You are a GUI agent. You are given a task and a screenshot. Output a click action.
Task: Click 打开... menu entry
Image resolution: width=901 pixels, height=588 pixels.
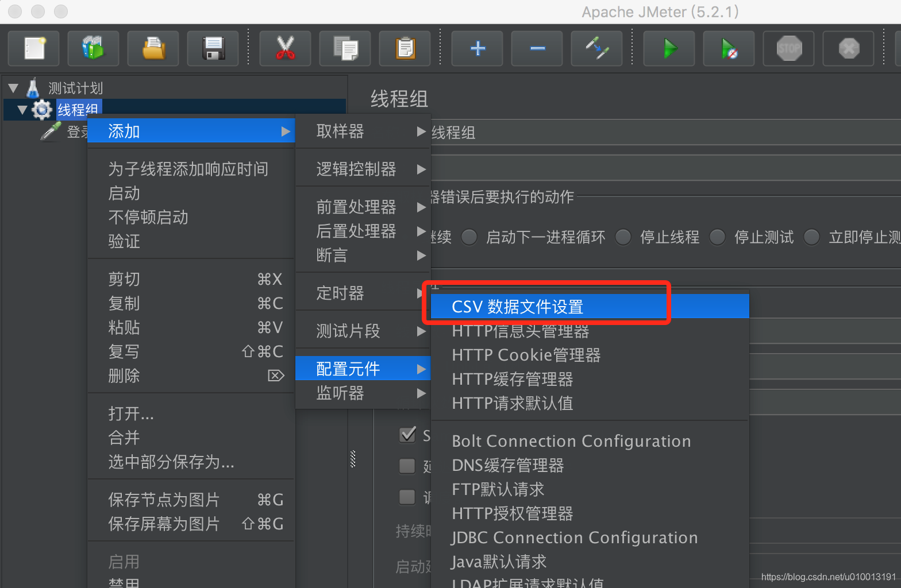(x=191, y=413)
